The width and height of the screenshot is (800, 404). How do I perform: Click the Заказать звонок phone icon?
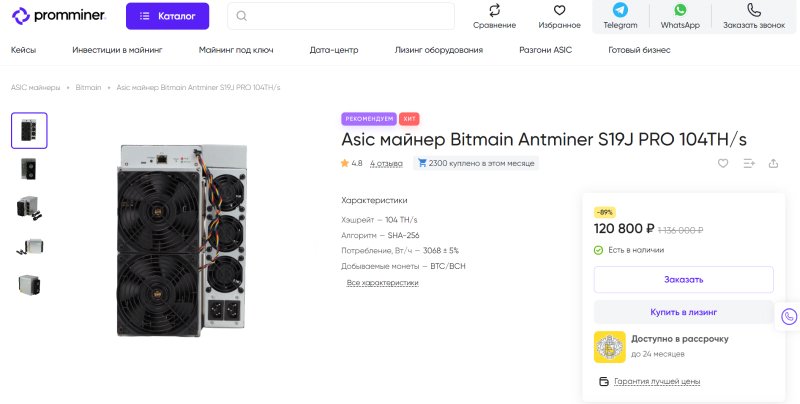click(x=755, y=10)
